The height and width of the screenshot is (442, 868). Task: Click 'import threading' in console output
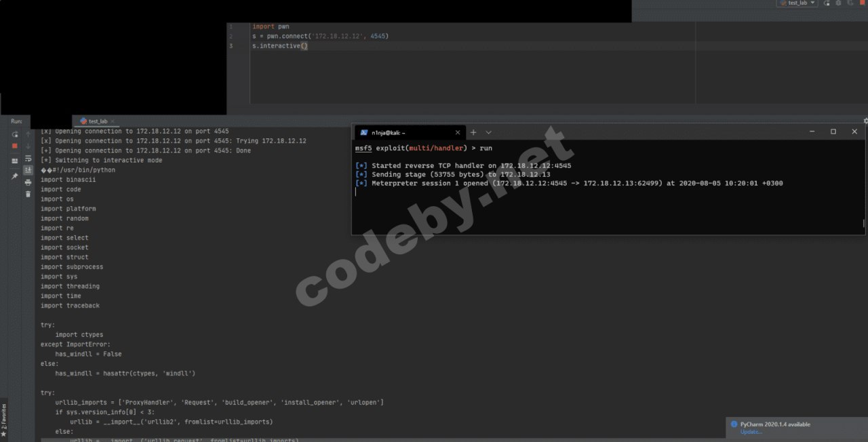coord(70,286)
